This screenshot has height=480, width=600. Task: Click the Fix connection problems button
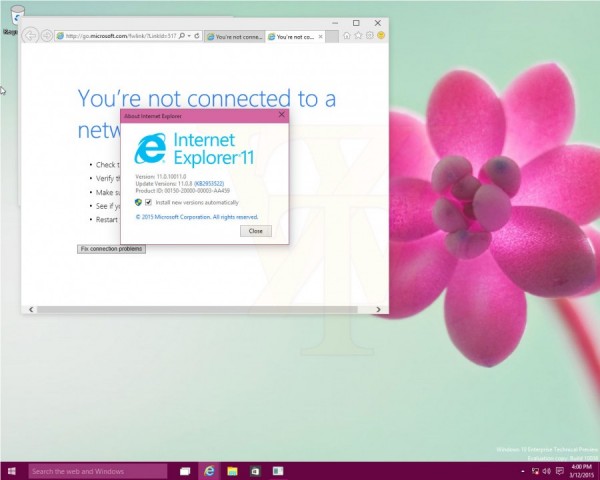click(111, 249)
